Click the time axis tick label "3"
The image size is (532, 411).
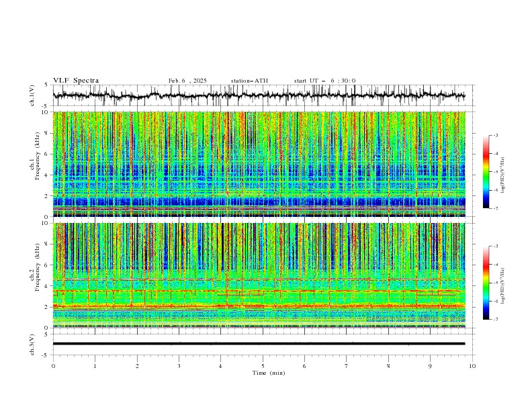coord(179,366)
